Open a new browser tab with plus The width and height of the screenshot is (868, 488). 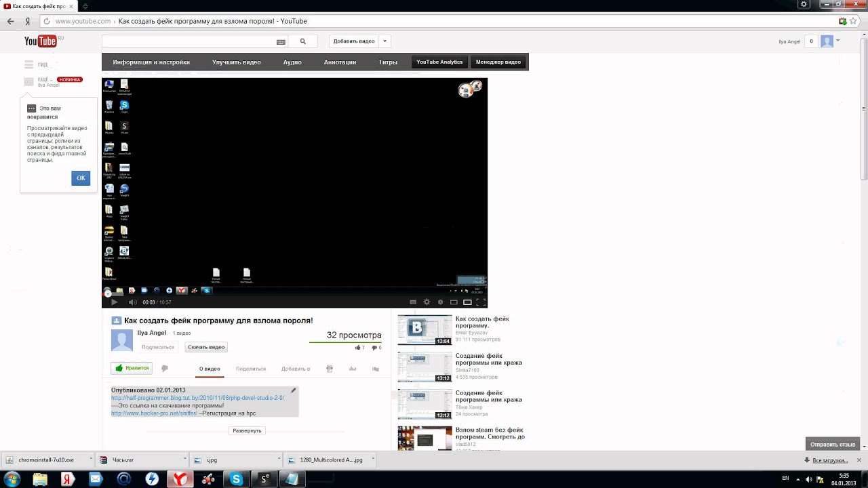coord(85,6)
